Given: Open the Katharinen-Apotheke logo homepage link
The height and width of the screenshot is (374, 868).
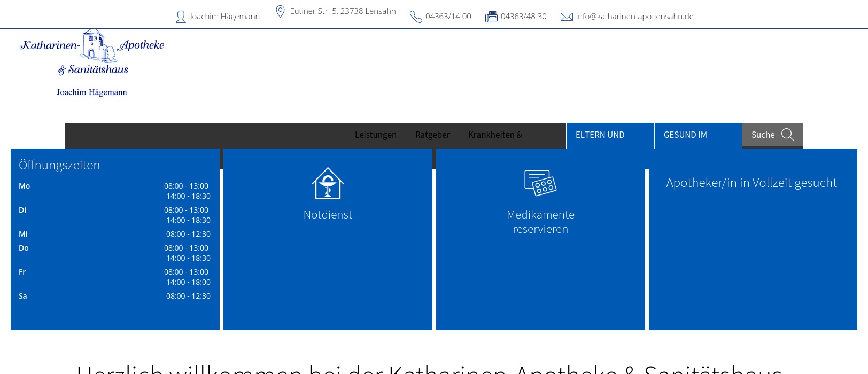Looking at the screenshot, I should [x=92, y=63].
